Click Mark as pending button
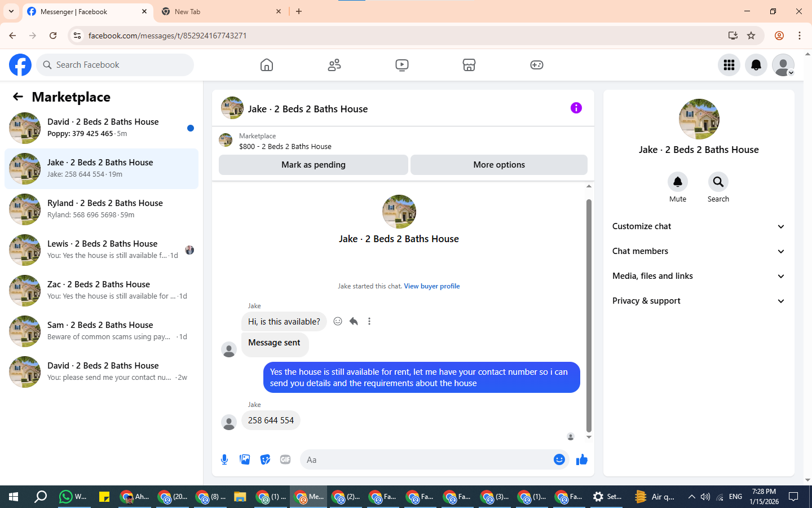Screen dimensions: 812x508 tap(314, 165)
